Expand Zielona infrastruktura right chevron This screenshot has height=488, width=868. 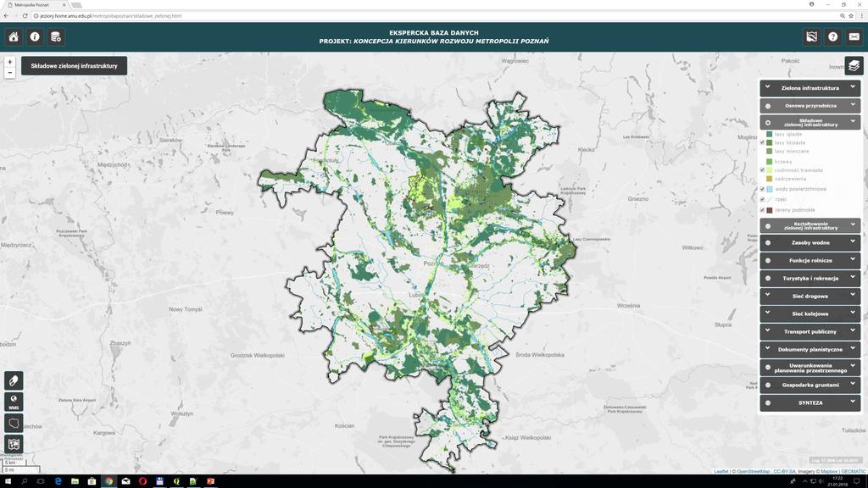click(853, 87)
